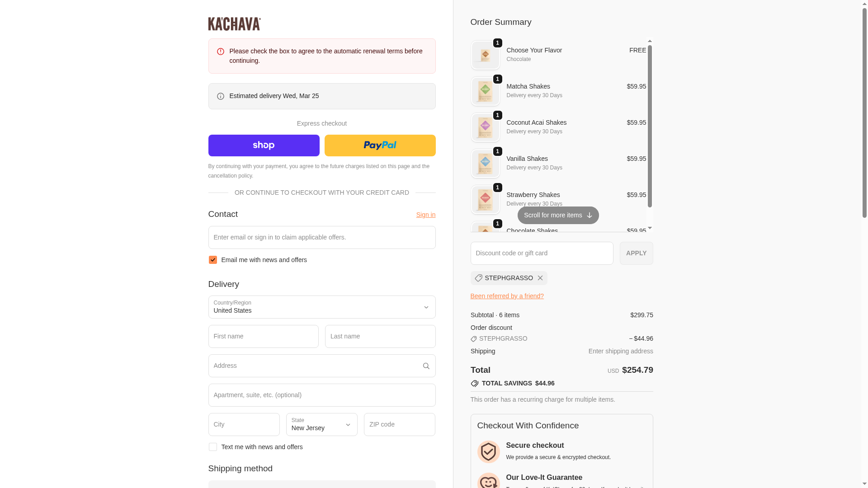This screenshot has height=488, width=868.
Task: Click the address search magnifier icon
Action: 426,366
